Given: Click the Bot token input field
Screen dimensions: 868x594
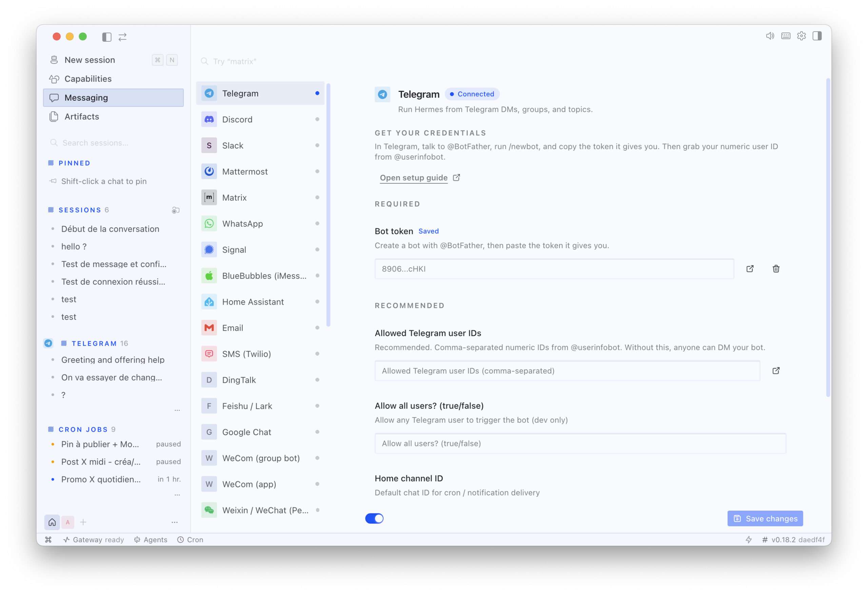Looking at the screenshot, I should pyautogui.click(x=554, y=269).
